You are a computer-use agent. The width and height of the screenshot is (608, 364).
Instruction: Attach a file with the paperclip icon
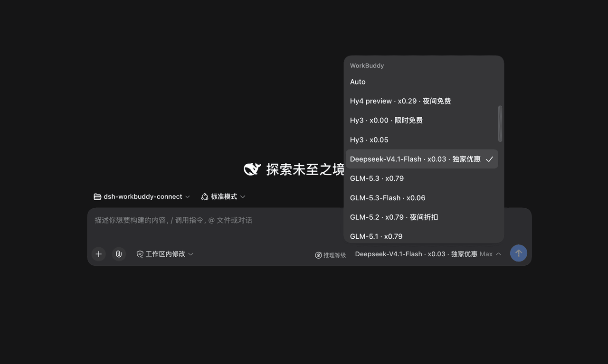pyautogui.click(x=119, y=254)
